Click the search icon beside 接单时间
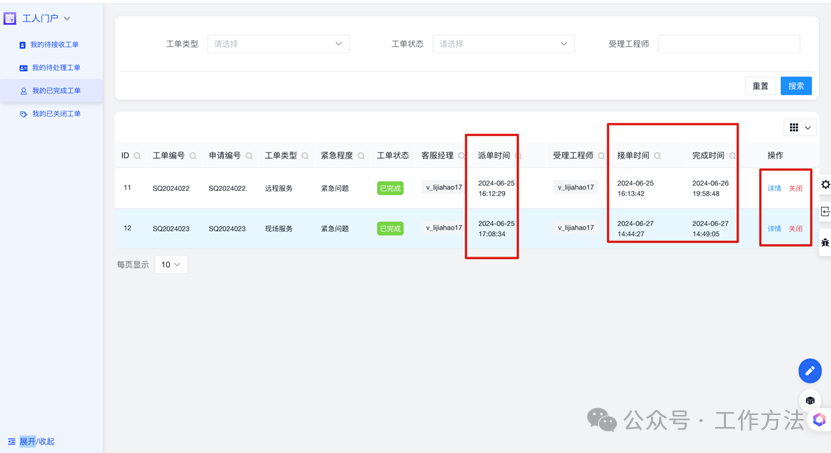831x453 pixels. [657, 156]
